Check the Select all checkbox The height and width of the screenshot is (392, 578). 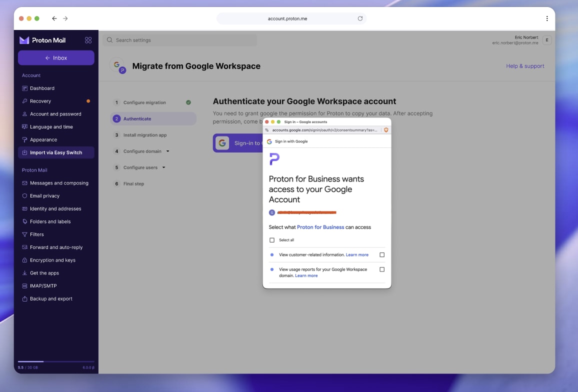pos(272,240)
